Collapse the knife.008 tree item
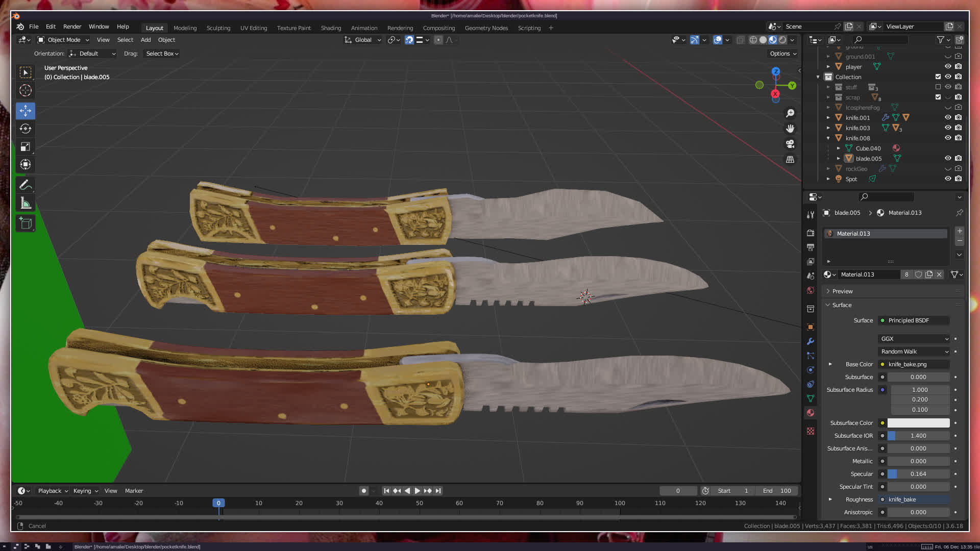This screenshot has height=551, width=980. tap(828, 138)
